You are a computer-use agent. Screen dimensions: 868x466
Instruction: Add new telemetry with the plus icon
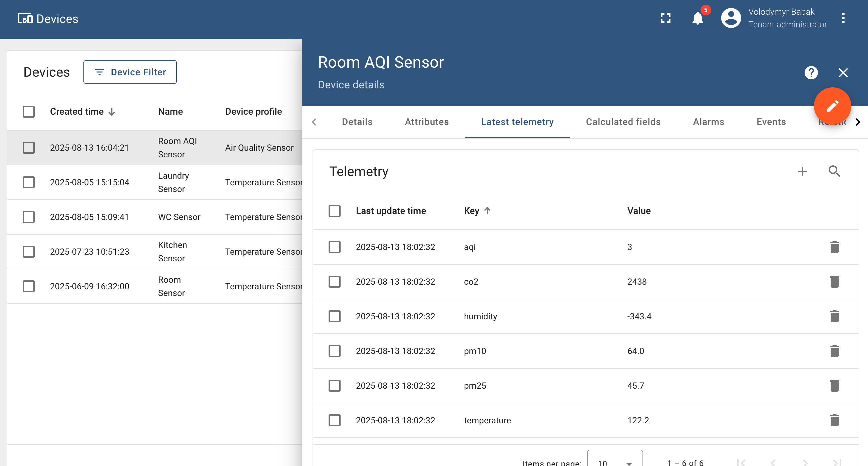(x=803, y=171)
